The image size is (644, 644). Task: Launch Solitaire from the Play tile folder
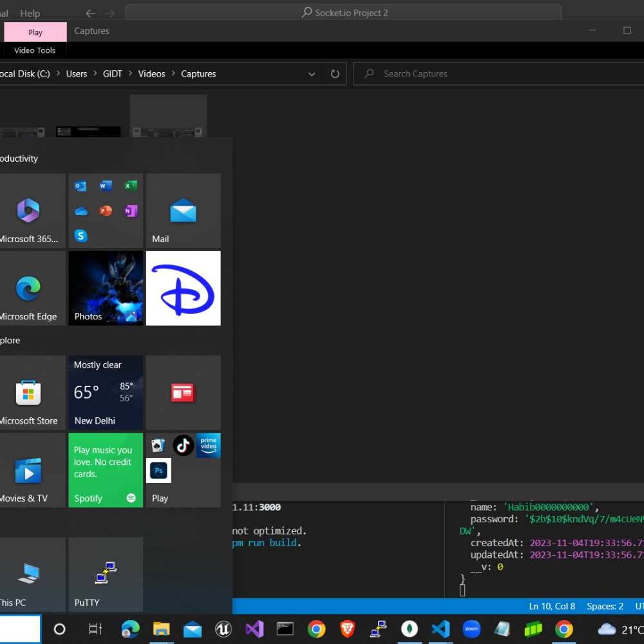click(x=158, y=446)
